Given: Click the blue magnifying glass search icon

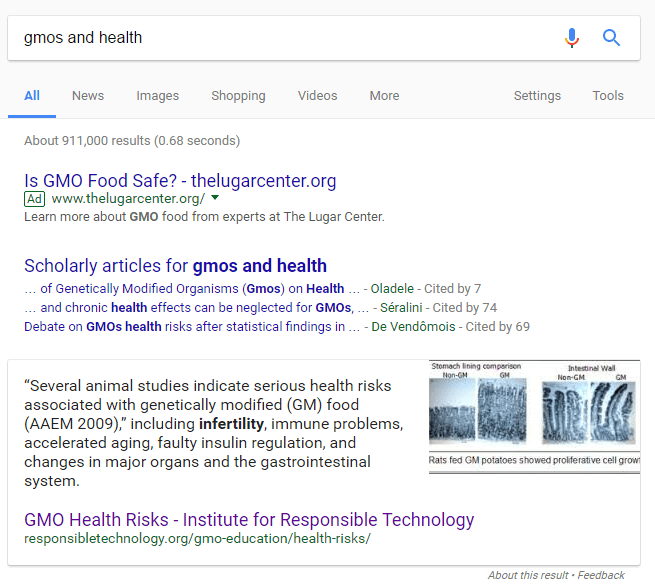Looking at the screenshot, I should point(611,38).
